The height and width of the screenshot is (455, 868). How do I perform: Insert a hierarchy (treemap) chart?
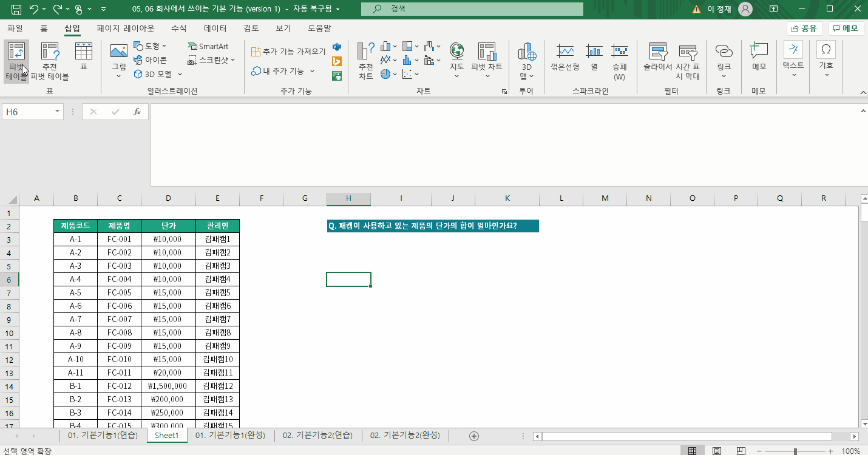tap(410, 46)
